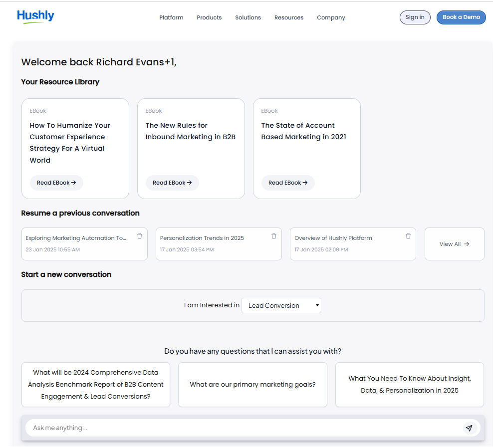The image size is (493, 448).
Task: Click Book a Demo button
Action: pyautogui.click(x=461, y=17)
